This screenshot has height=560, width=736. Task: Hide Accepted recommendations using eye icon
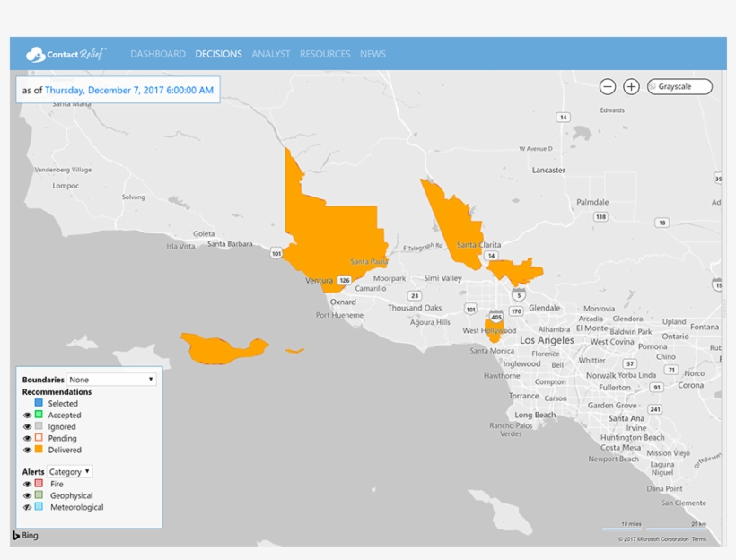coord(27,416)
